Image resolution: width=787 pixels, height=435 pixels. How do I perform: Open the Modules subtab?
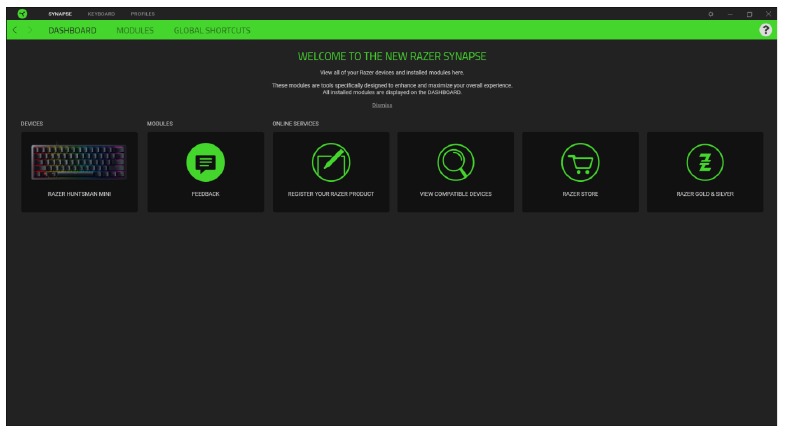[x=135, y=31]
